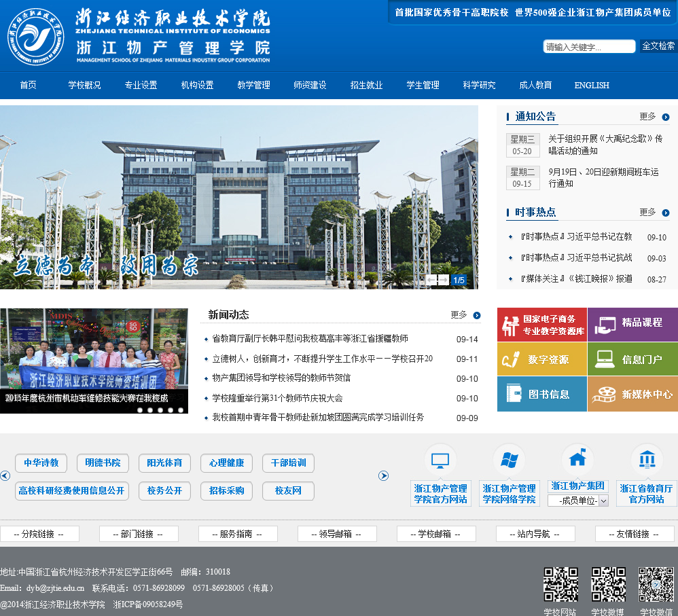This screenshot has height=616, width=678.
Task: Open 专业设置 navigation menu
Action: point(141,85)
